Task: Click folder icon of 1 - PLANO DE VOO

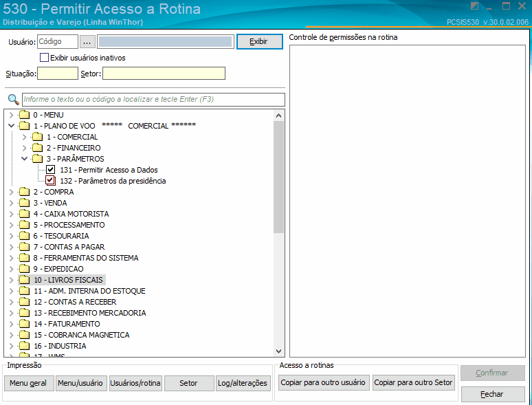Action: pyautogui.click(x=25, y=126)
